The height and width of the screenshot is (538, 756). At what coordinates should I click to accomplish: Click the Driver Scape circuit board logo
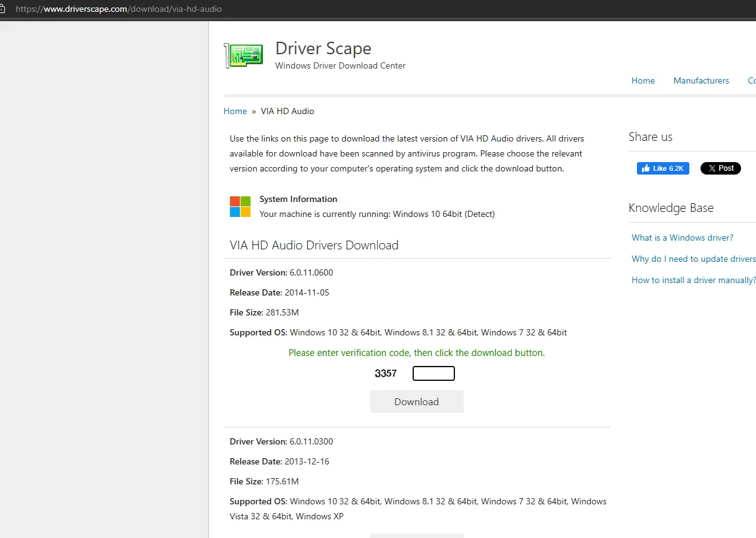[x=244, y=56]
